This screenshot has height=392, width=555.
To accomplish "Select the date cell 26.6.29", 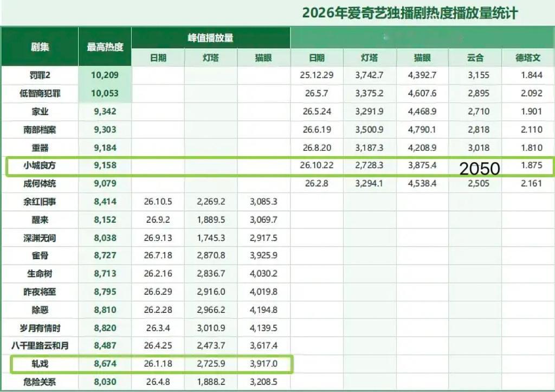I will click(158, 292).
